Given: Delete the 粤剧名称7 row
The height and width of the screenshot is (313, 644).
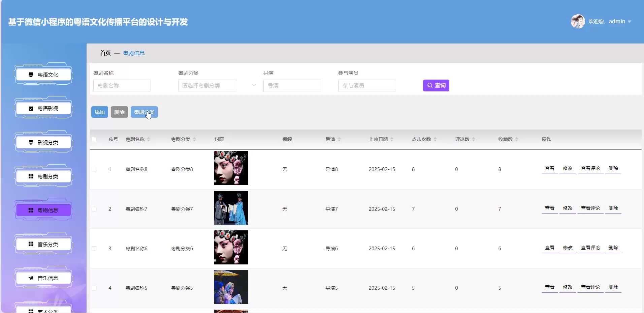Looking at the screenshot, I should [613, 208].
